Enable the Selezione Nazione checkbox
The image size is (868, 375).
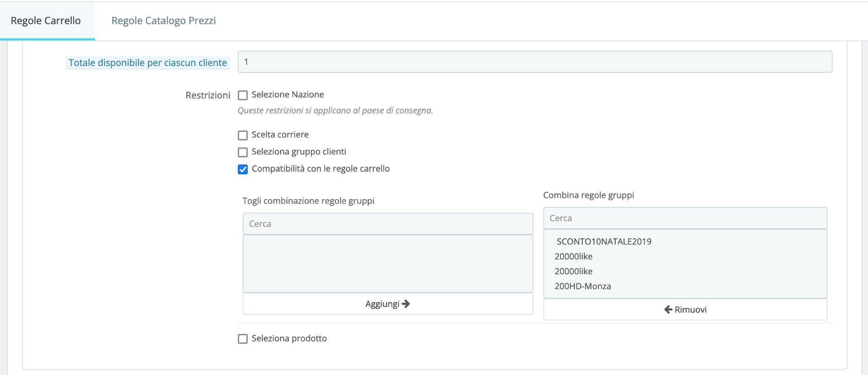[243, 95]
